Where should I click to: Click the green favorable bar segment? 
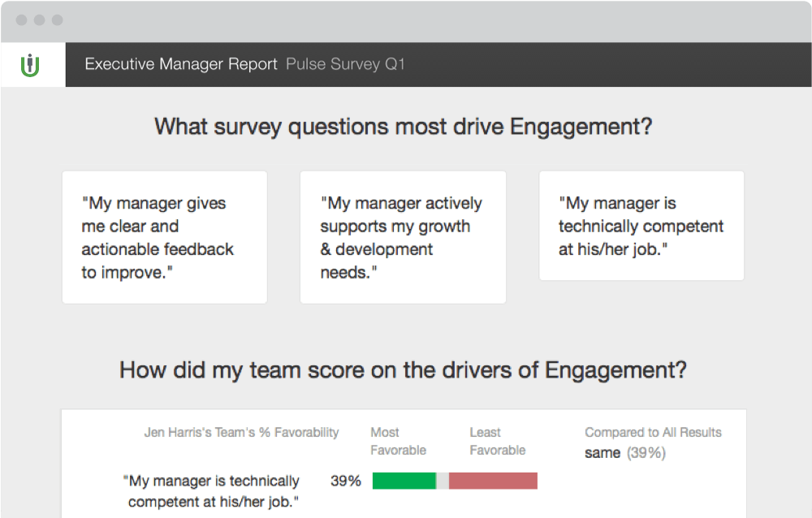click(404, 481)
